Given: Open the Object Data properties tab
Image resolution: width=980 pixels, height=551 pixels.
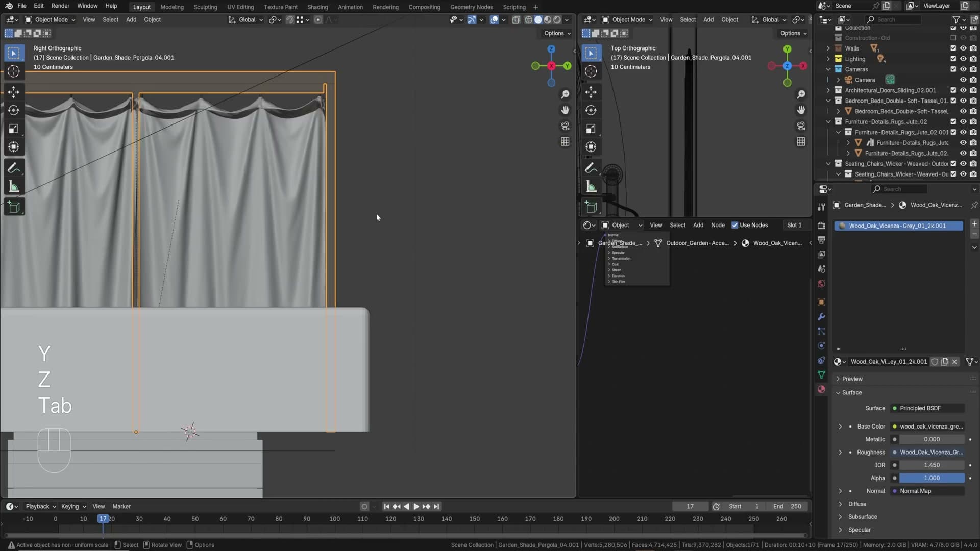Looking at the screenshot, I should point(821,375).
